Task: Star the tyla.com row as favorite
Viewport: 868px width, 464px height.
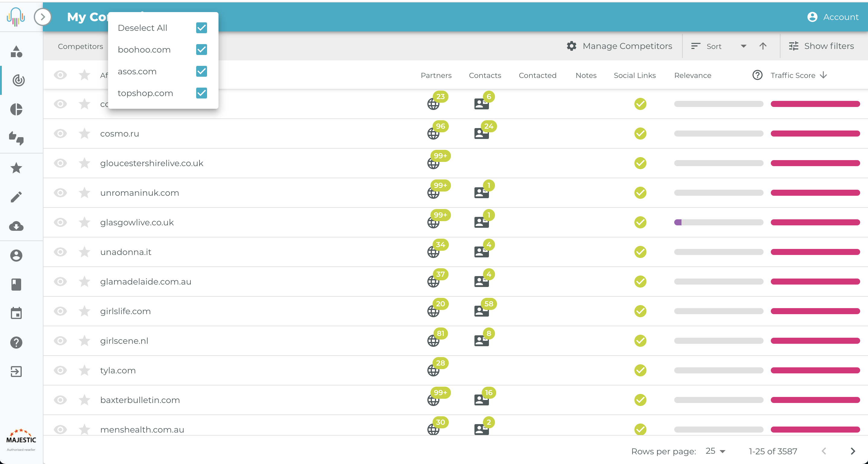Action: [x=84, y=370]
